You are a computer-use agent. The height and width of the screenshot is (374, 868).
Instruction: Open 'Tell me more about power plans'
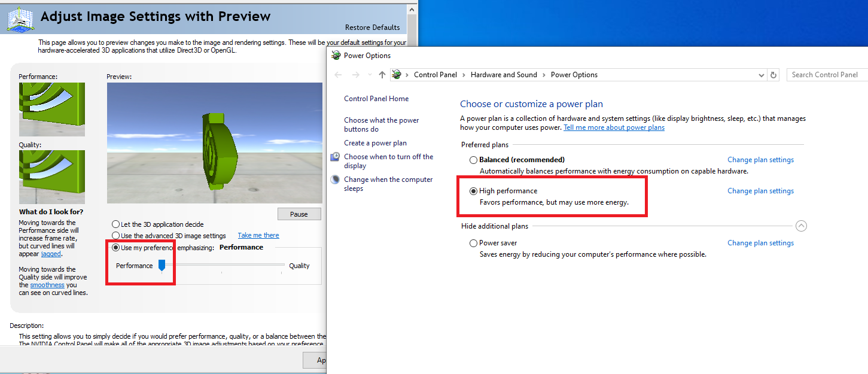pos(614,127)
